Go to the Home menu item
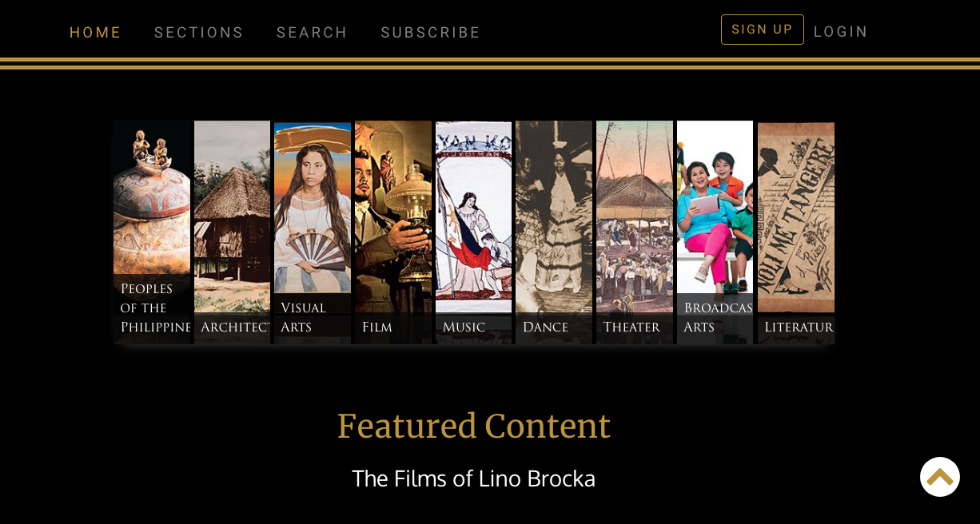The image size is (980, 524). (x=95, y=33)
